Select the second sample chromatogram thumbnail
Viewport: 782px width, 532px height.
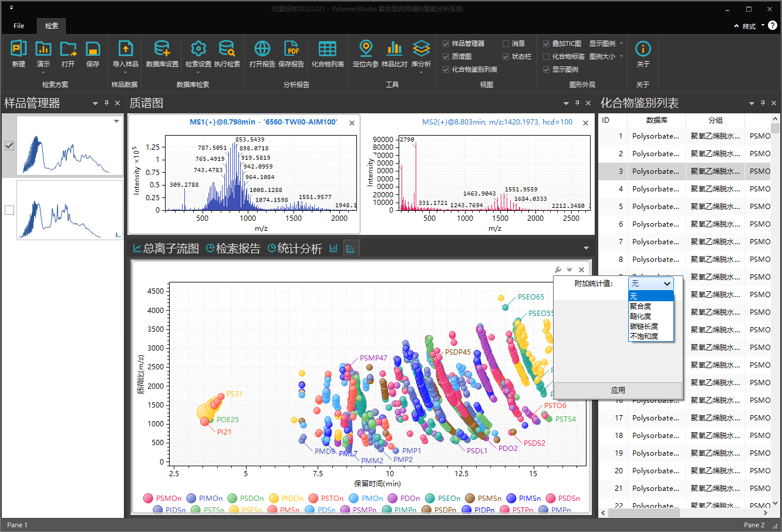pyautogui.click(x=69, y=210)
